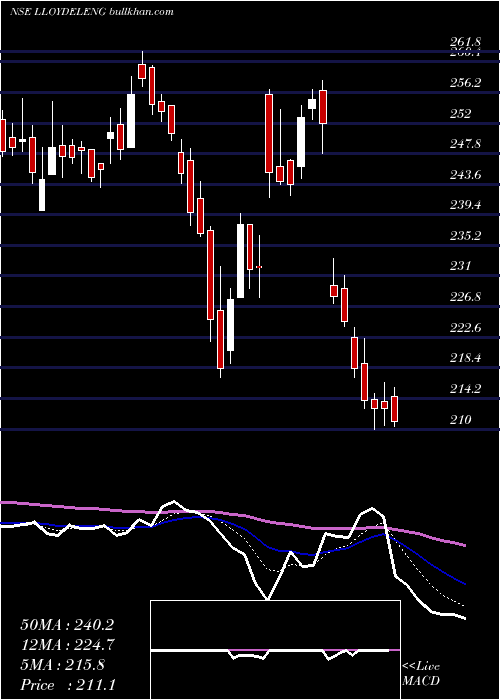Screen dimensions: 500x700
Task: Click the 239.4 price axis label
Action: tap(465, 205)
